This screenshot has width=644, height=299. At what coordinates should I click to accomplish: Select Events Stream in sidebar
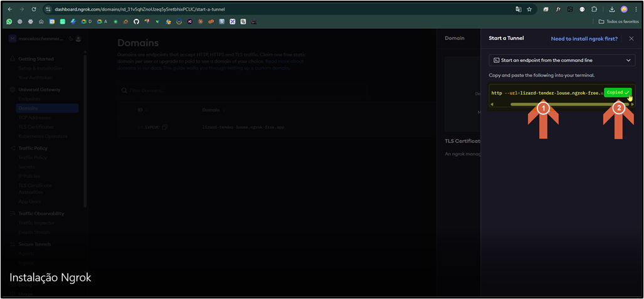(x=34, y=232)
